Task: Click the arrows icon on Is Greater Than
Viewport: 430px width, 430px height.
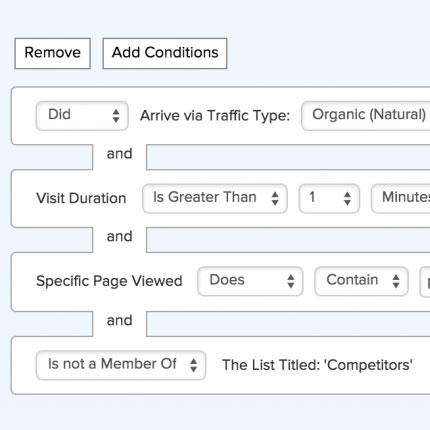Action: tap(275, 198)
